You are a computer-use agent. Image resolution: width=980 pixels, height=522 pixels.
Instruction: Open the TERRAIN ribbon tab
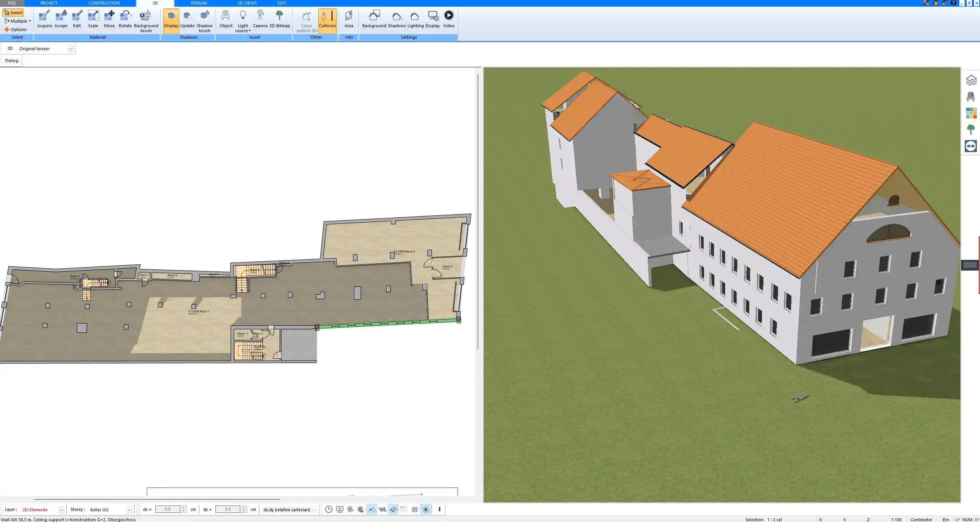coord(199,3)
